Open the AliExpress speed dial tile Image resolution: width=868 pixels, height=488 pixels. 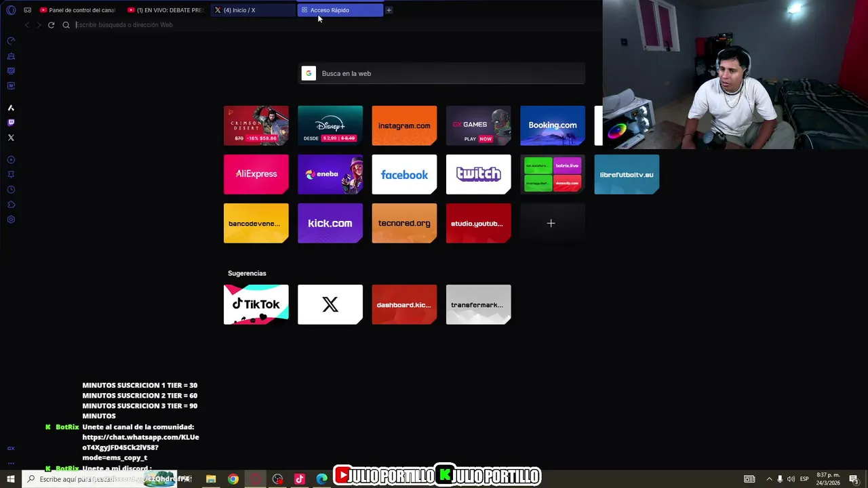click(256, 174)
